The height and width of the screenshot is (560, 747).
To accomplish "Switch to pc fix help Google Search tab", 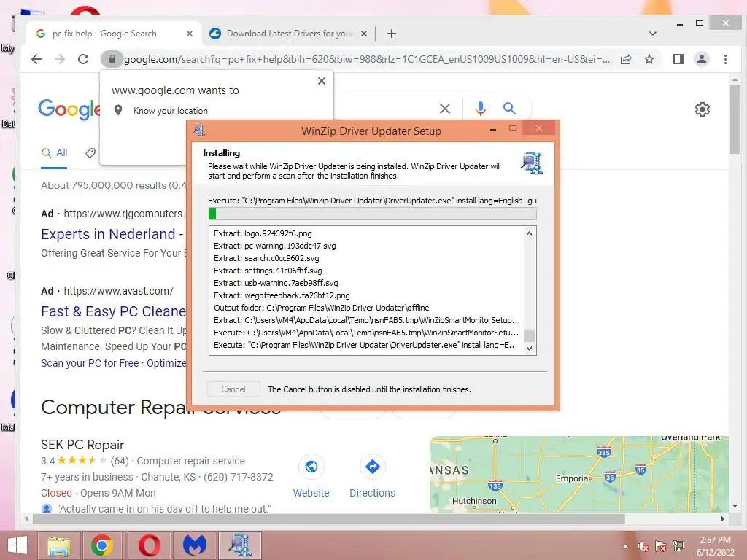I will coord(105,34).
